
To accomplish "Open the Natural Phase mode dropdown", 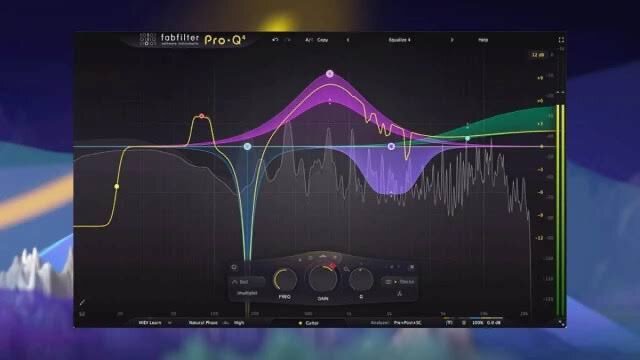I will click(203, 323).
